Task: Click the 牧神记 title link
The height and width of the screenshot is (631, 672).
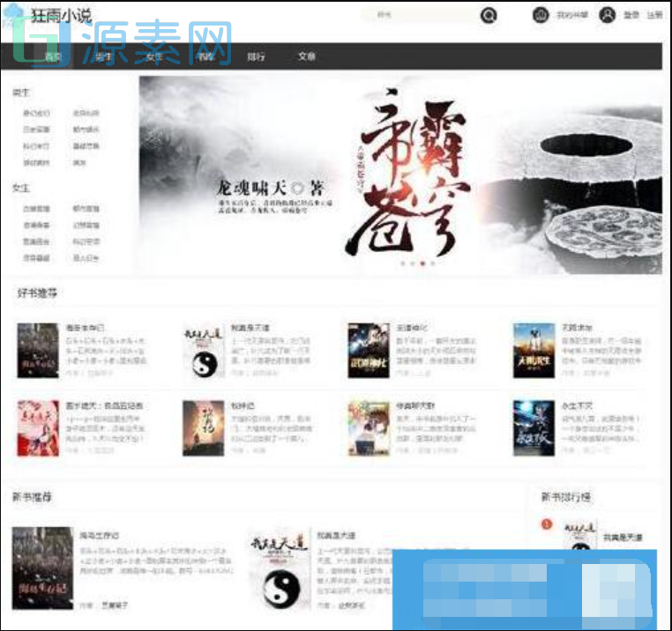Action: [x=243, y=405]
